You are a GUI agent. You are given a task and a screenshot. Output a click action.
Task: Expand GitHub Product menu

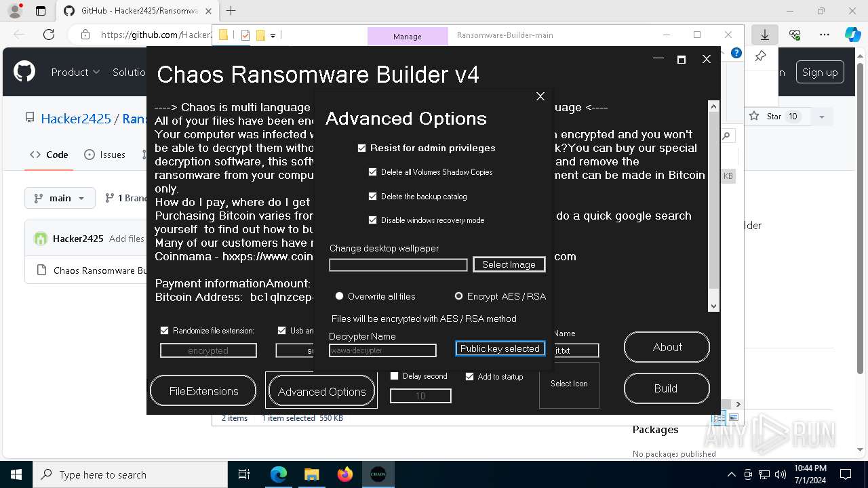[x=76, y=72]
